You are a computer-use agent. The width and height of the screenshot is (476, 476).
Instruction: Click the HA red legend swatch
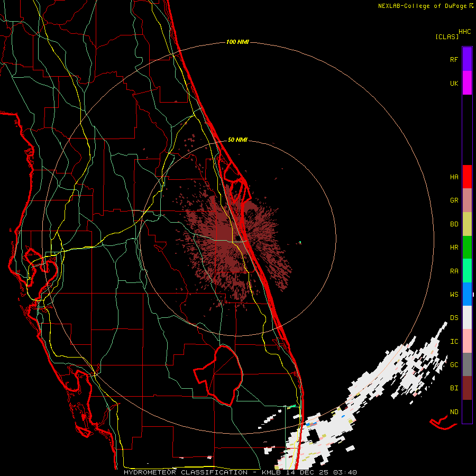(467, 177)
